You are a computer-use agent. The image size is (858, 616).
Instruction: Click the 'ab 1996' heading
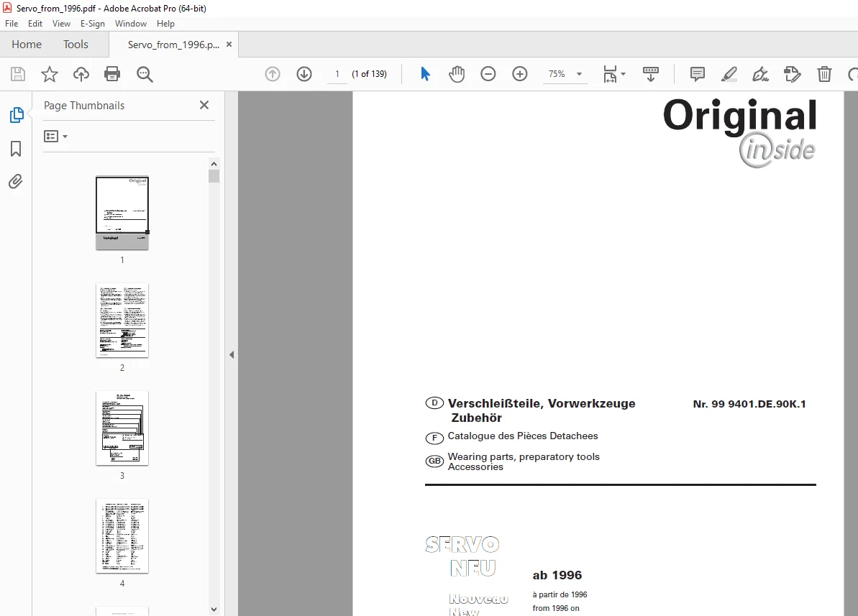[x=557, y=575]
